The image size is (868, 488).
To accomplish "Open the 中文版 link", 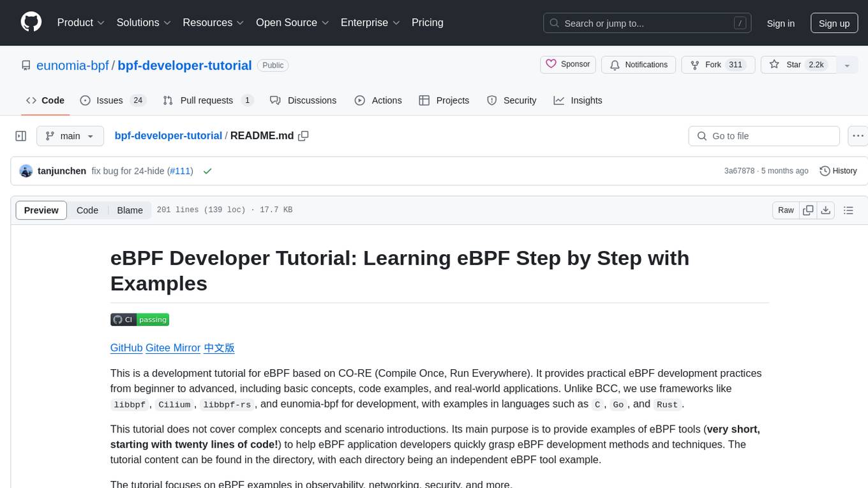I will 219,348.
